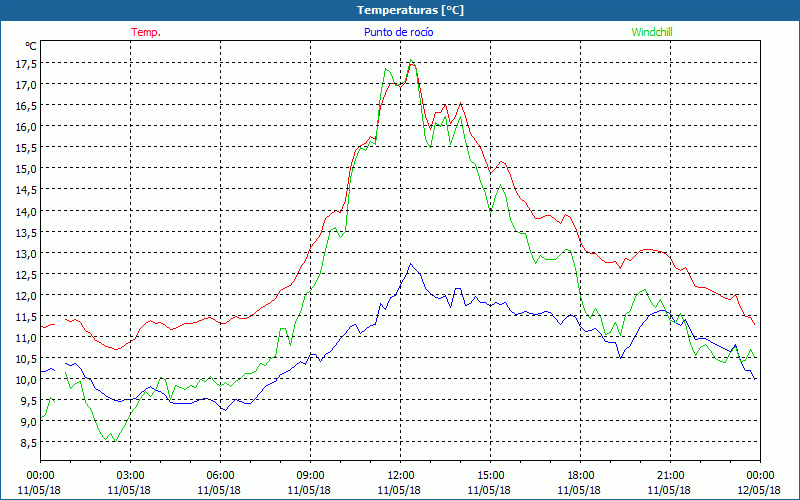Click the 8,5 y-axis value
Screen dimensions: 800x500
29,443
